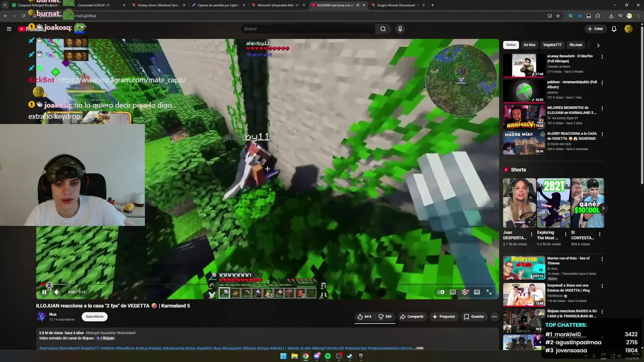Image resolution: width=644 pixels, height=362 pixels.
Task: Open options for Exploring The Most short
Action: click(x=565, y=234)
